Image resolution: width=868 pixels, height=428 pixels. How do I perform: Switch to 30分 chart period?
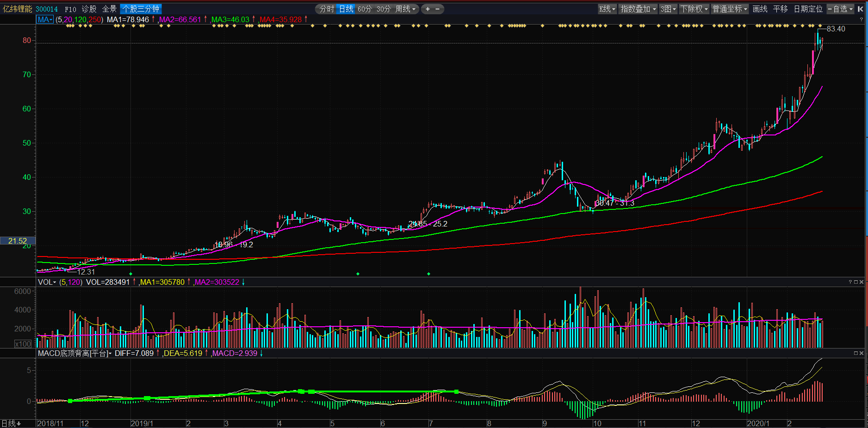[x=384, y=9]
